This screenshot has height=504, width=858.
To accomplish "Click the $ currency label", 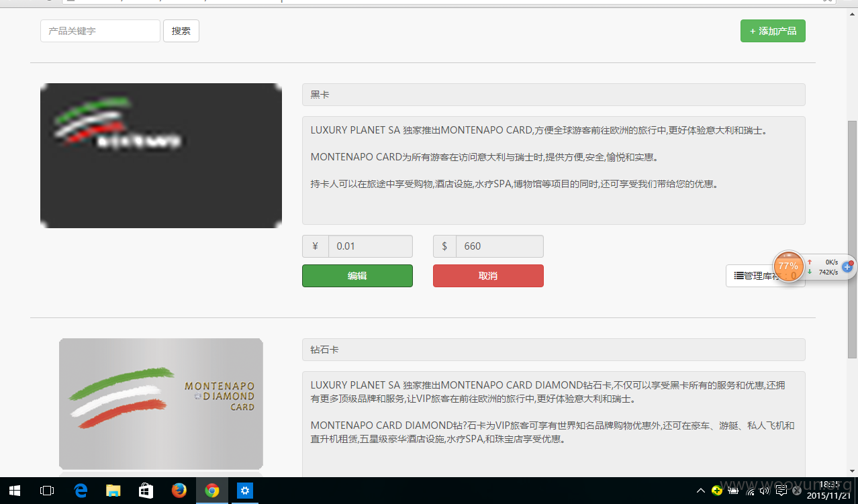I will [444, 246].
